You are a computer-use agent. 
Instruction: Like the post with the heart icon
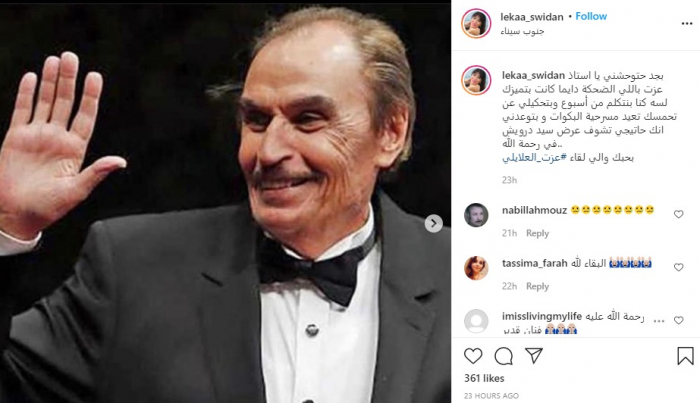[x=474, y=356]
